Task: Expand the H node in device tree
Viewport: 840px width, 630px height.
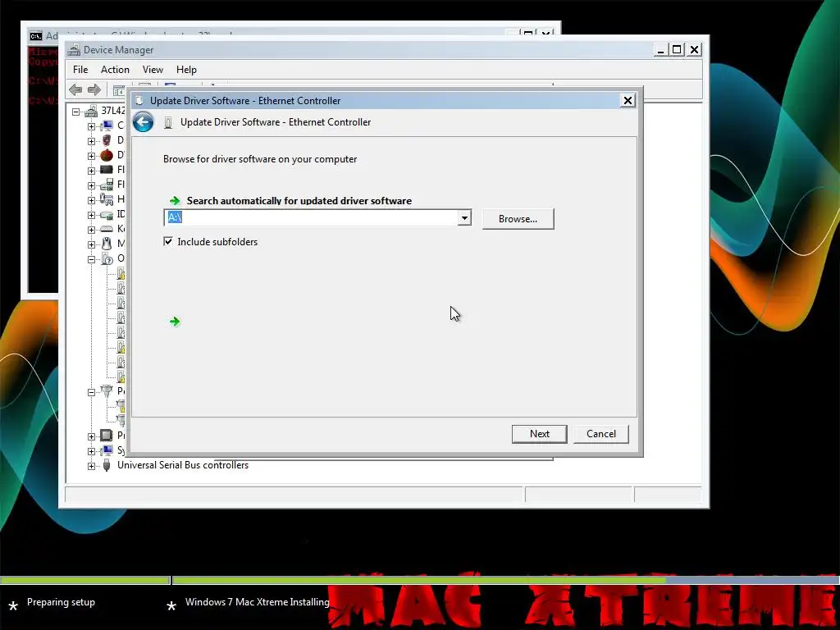Action: [91, 200]
